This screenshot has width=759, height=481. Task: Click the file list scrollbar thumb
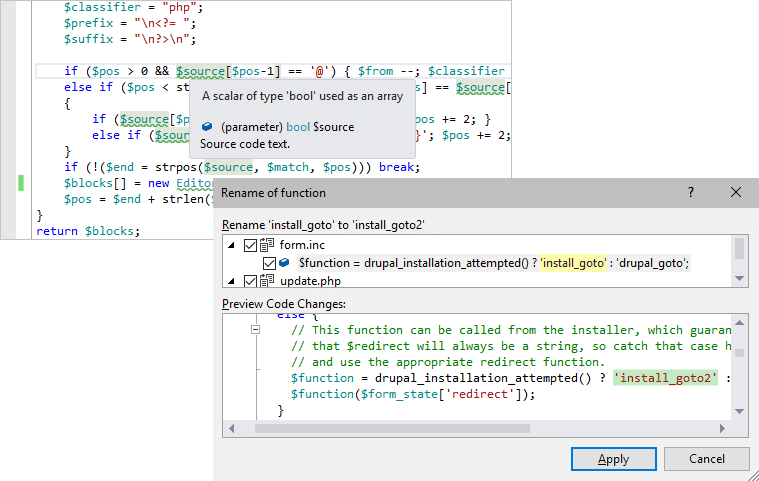[x=739, y=249]
